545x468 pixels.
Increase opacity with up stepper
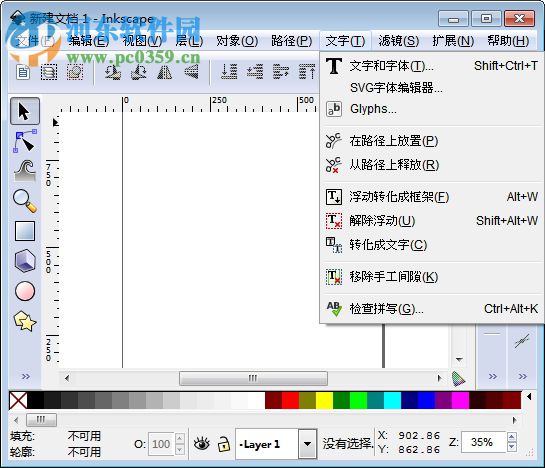[x=179, y=438]
